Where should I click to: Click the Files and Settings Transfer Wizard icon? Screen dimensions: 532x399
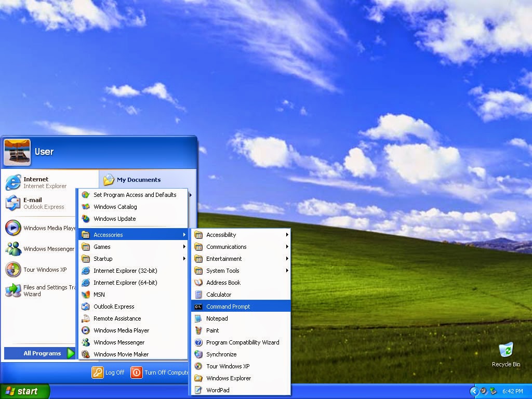(x=13, y=290)
